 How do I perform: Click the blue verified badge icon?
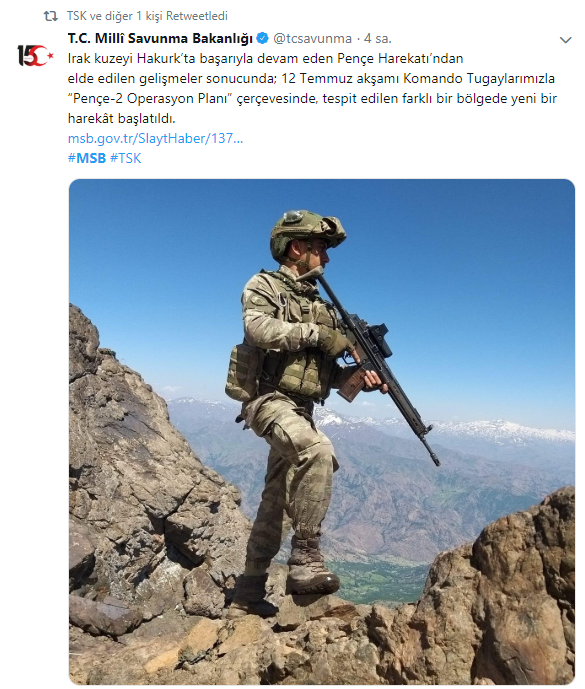tap(262, 38)
